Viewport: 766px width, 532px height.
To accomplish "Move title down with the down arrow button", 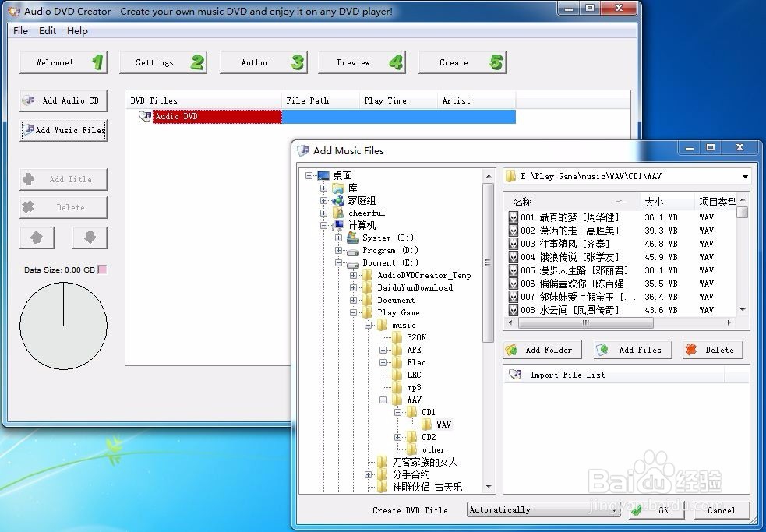I will 90,238.
